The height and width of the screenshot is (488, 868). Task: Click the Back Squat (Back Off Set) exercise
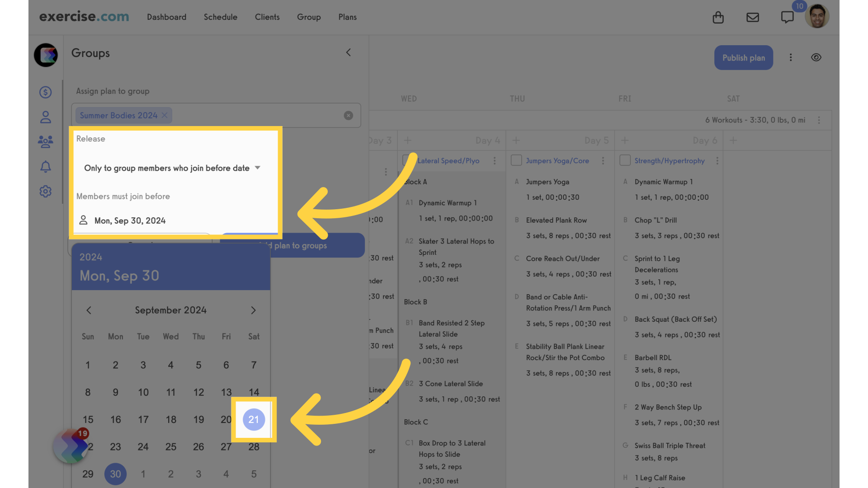(675, 319)
